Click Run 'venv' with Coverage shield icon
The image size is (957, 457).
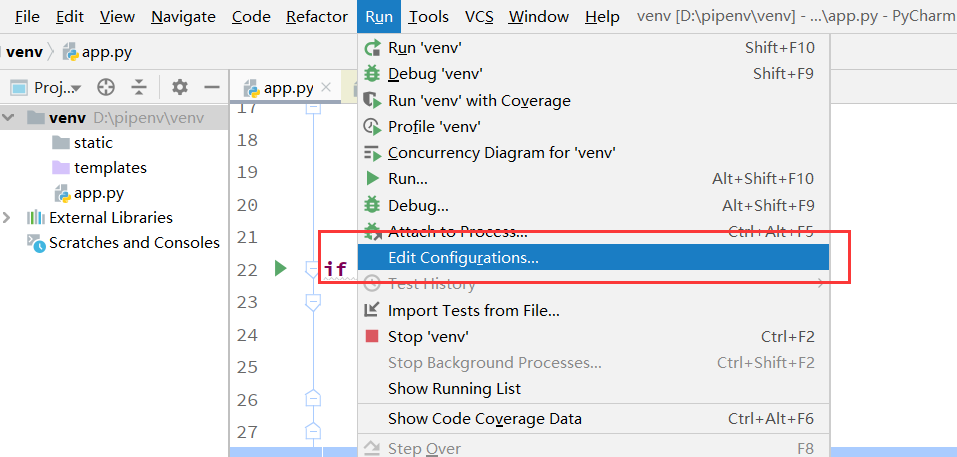coord(372,100)
